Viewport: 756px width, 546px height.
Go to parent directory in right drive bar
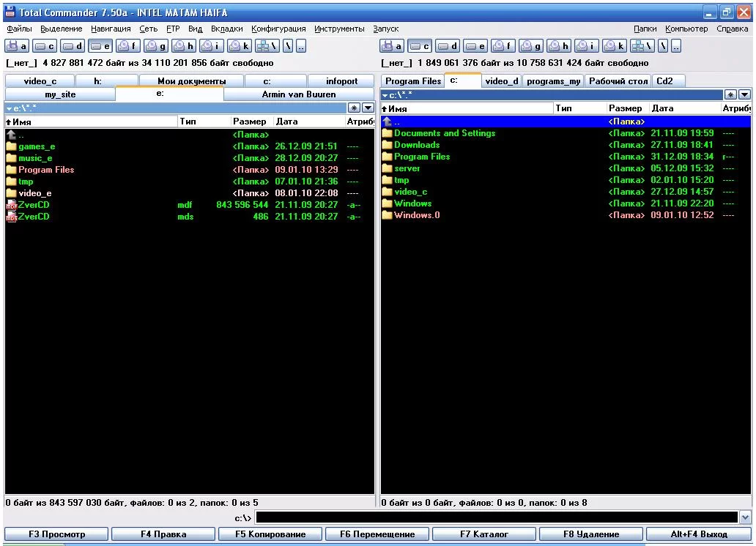(676, 46)
